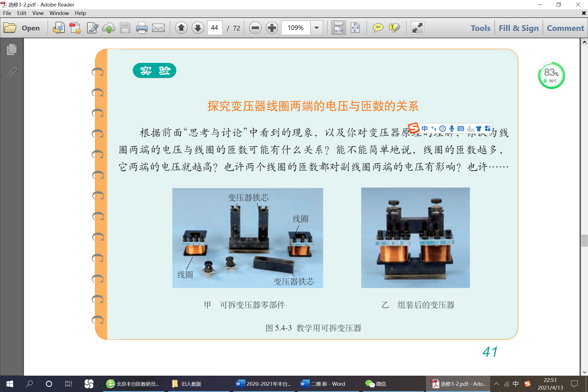Click the edit PDF pencil icon

pos(93,28)
